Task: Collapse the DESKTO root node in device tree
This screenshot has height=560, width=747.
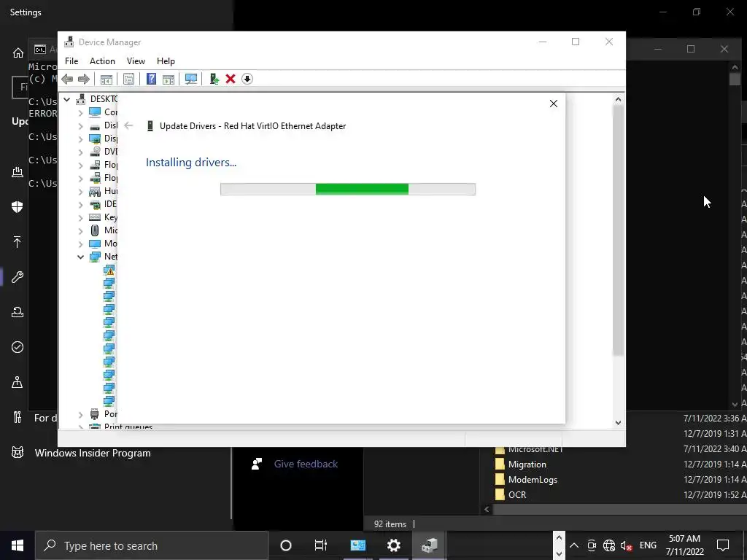Action: tap(67, 99)
